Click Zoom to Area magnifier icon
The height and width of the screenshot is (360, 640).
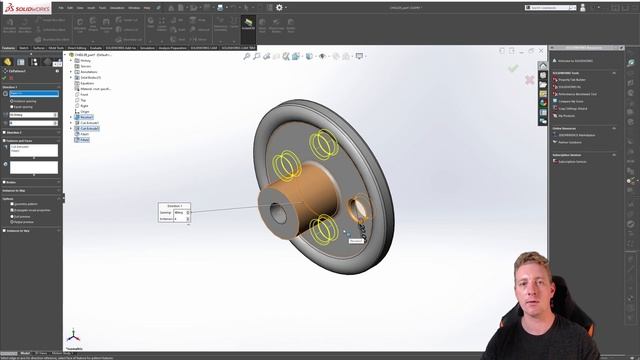[256, 56]
